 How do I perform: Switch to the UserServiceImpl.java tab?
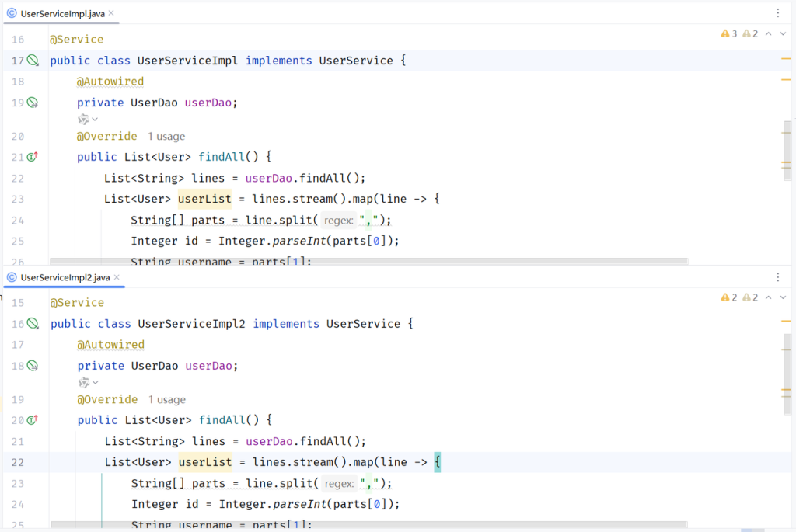62,14
